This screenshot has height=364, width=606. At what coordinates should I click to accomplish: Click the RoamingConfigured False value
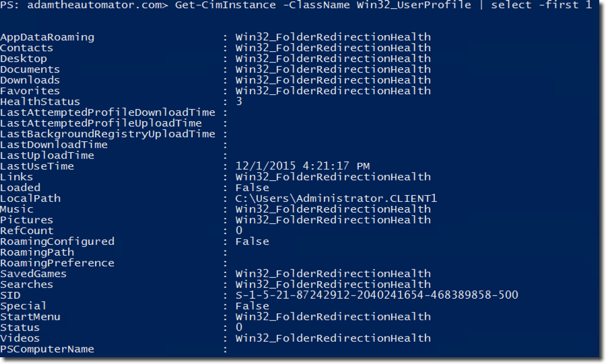point(252,242)
